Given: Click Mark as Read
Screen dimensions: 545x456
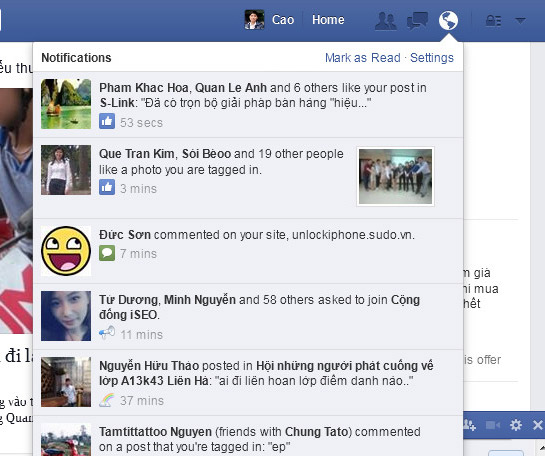Looking at the screenshot, I should [x=363, y=58].
